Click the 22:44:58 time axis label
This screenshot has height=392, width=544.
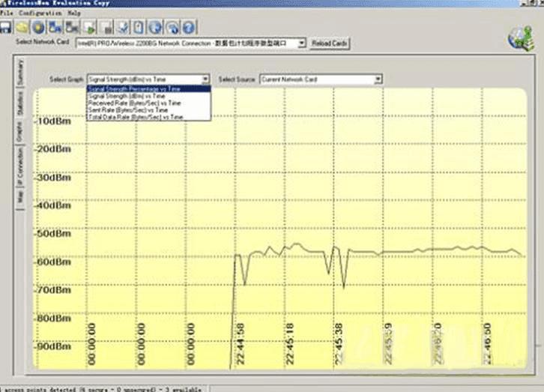pyautogui.click(x=241, y=344)
